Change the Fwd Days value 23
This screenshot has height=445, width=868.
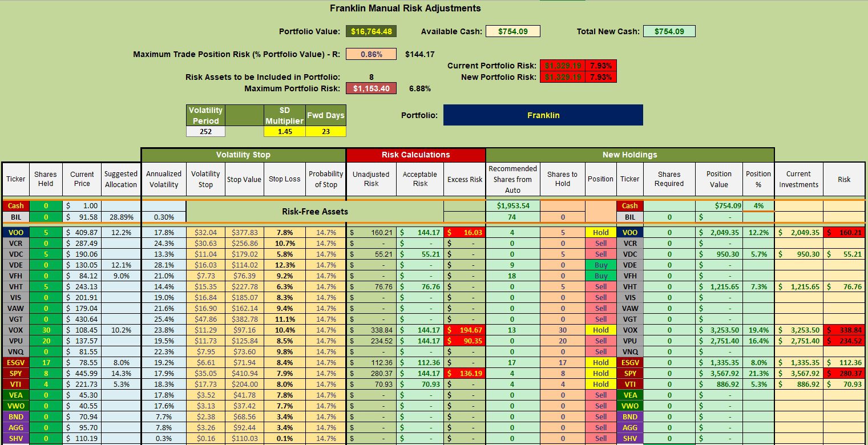tap(326, 132)
